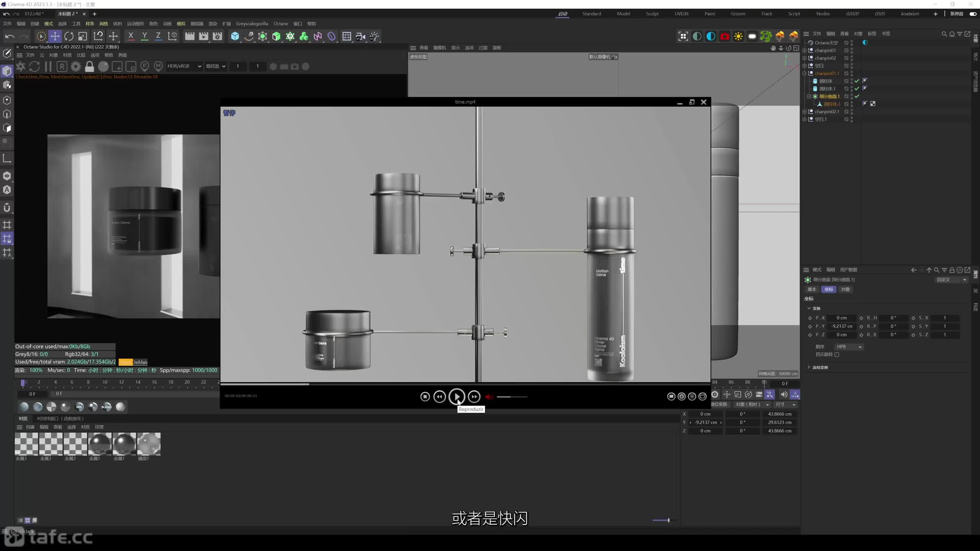
Task: Click the camera object icon in toolbar
Action: tap(361, 36)
